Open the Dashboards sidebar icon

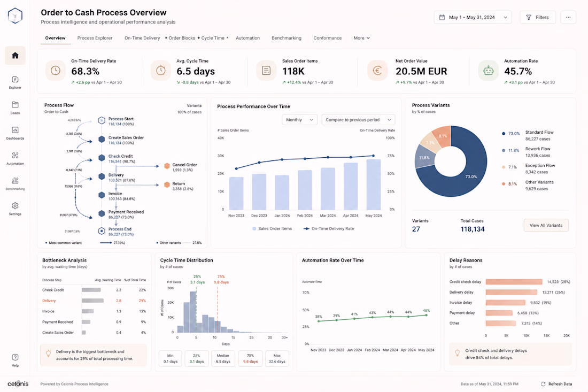coord(15,130)
